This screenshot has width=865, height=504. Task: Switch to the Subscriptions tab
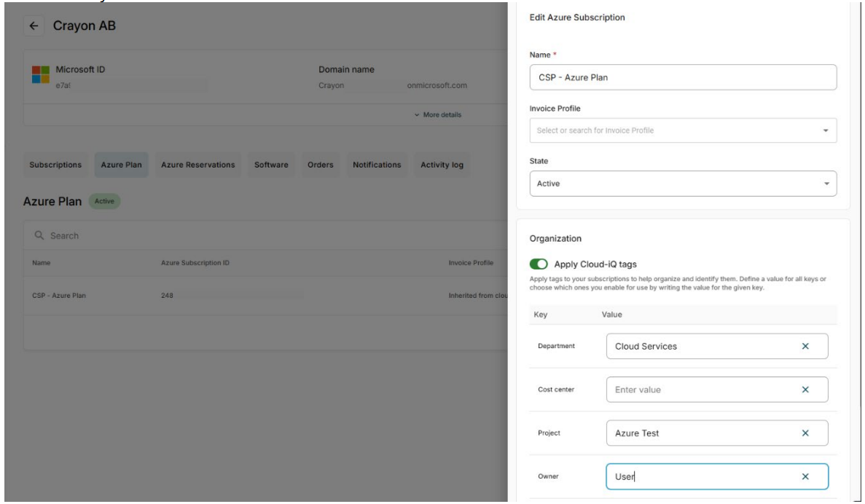click(55, 165)
